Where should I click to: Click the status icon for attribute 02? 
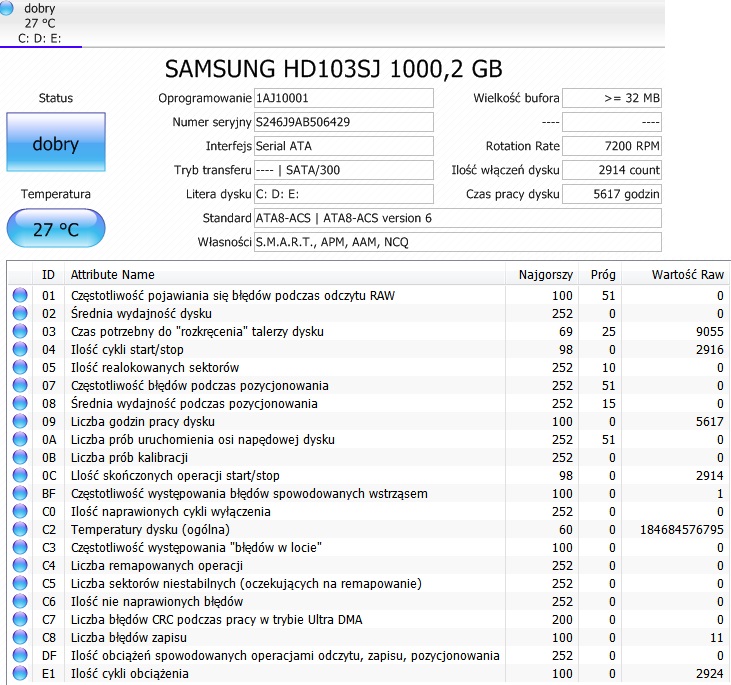point(20,314)
